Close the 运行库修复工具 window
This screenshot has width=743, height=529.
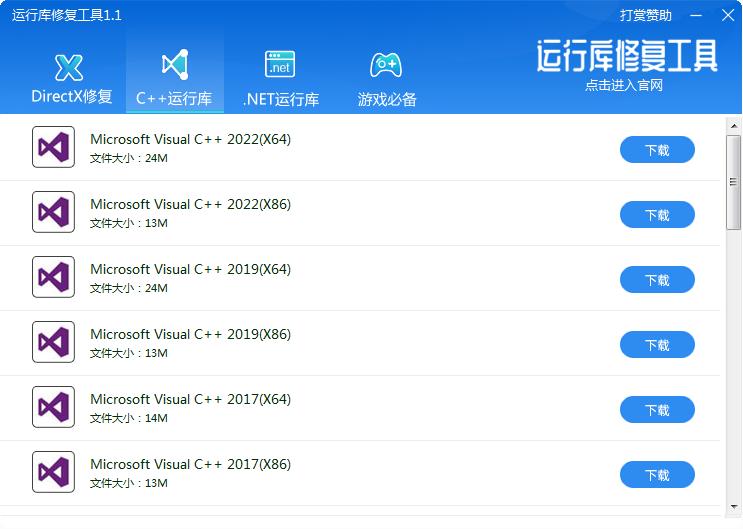(x=728, y=15)
